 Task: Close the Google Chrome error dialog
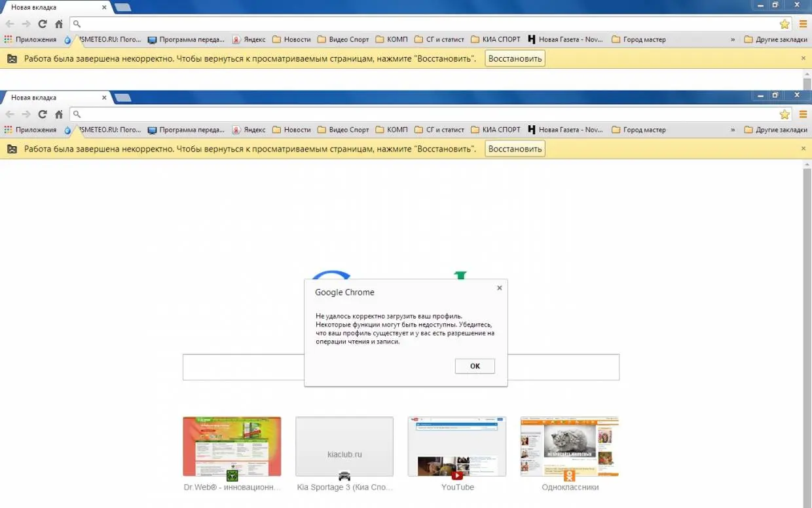[x=500, y=288]
